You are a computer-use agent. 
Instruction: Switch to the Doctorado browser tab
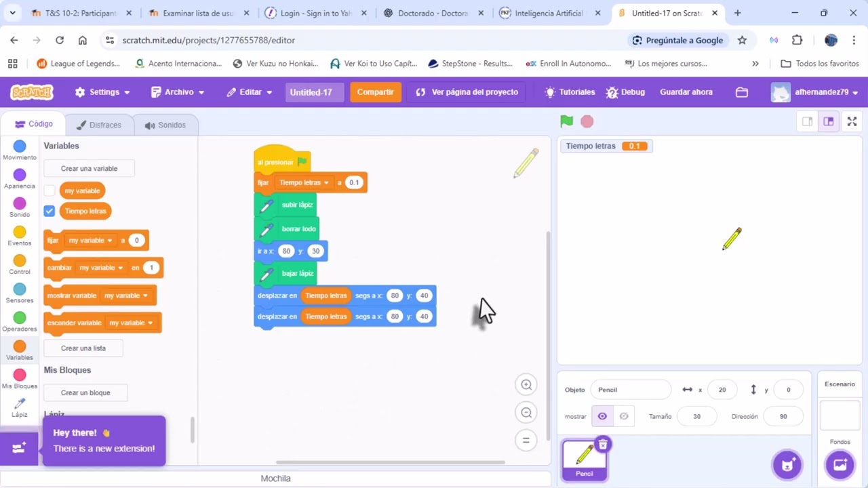point(434,13)
